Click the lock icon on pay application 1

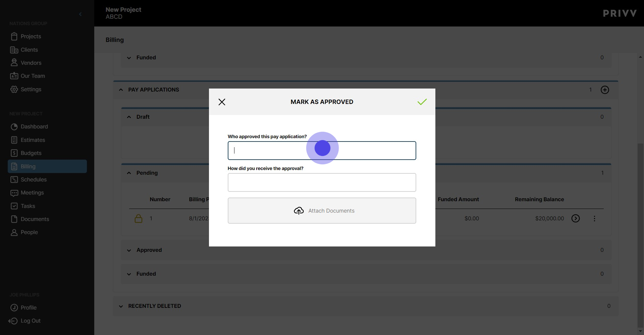tap(139, 219)
